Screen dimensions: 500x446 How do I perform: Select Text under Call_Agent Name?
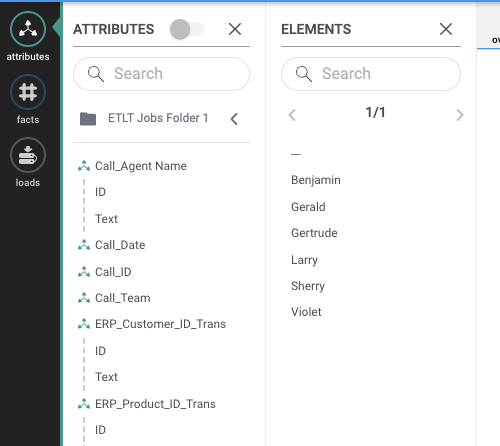(x=106, y=219)
